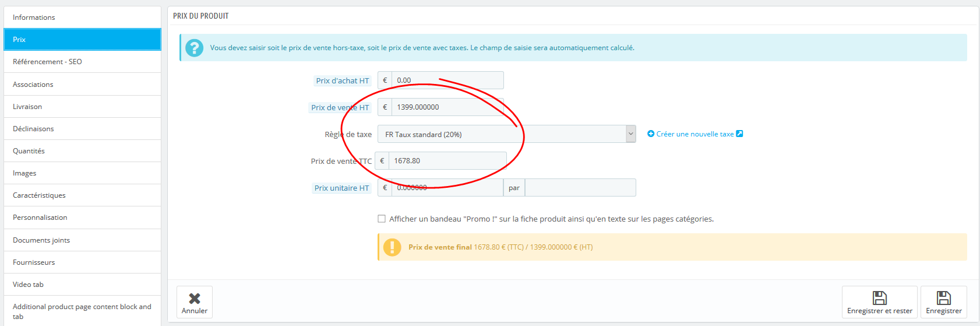Click the Annuler button
Viewport: 980px width, 326px height.
click(x=195, y=302)
